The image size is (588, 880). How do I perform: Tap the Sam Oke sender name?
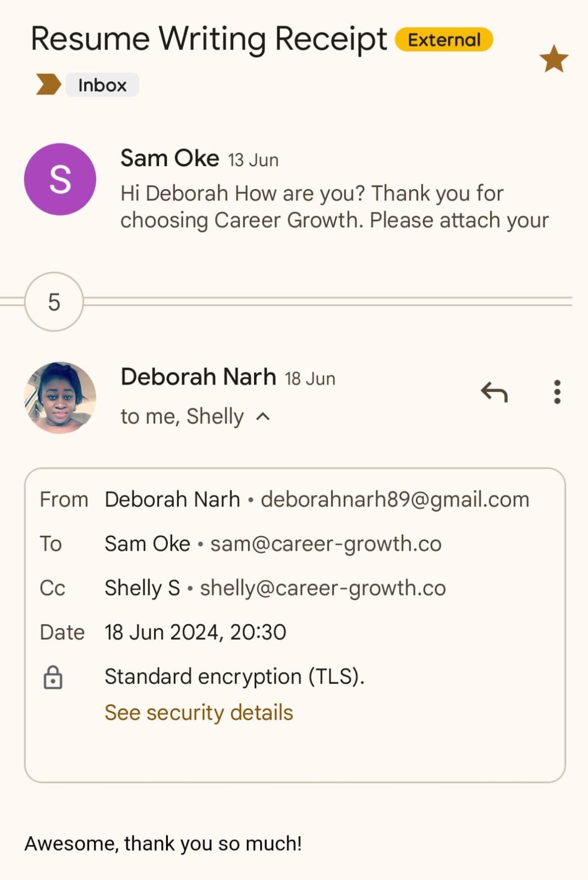169,158
